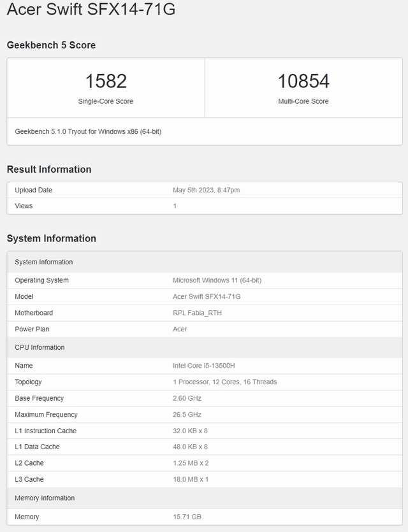Click the 15.71 GB memory value
408x532 pixels.
tap(187, 517)
